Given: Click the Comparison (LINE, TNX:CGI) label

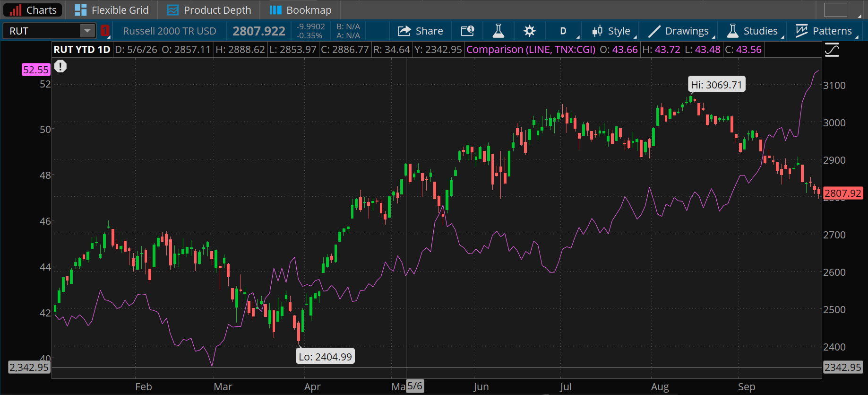Looking at the screenshot, I should click(x=531, y=50).
